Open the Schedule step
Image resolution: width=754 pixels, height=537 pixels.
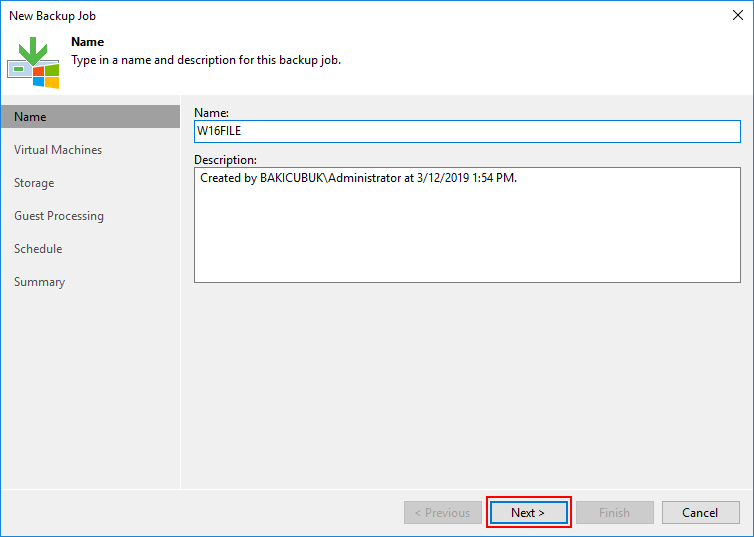click(x=38, y=249)
